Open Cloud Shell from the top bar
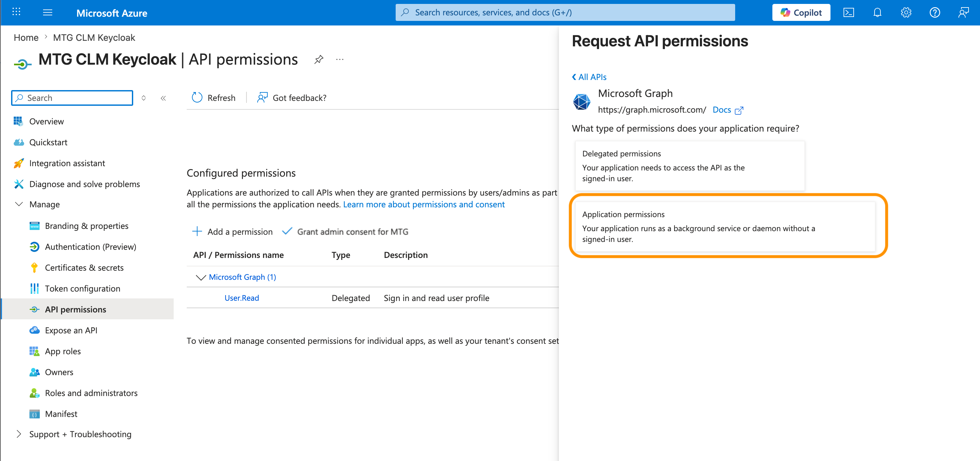Screen dimensions: 980x461 tap(849, 12)
